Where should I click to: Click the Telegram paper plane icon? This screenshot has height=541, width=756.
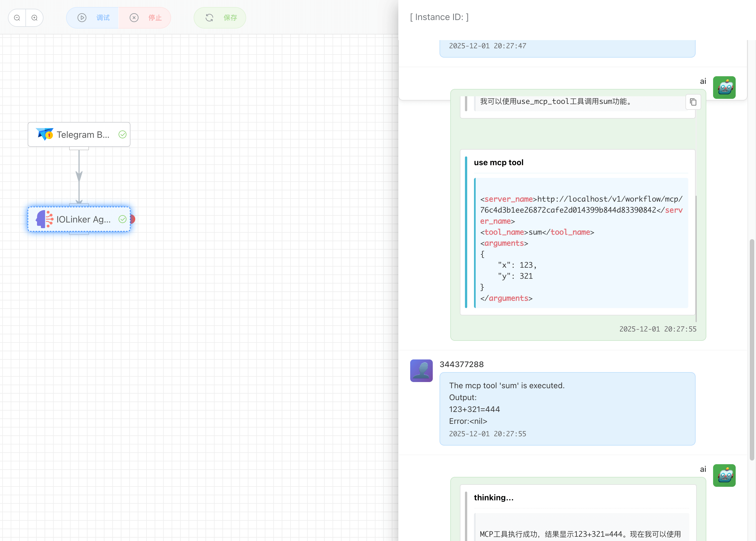coord(44,134)
